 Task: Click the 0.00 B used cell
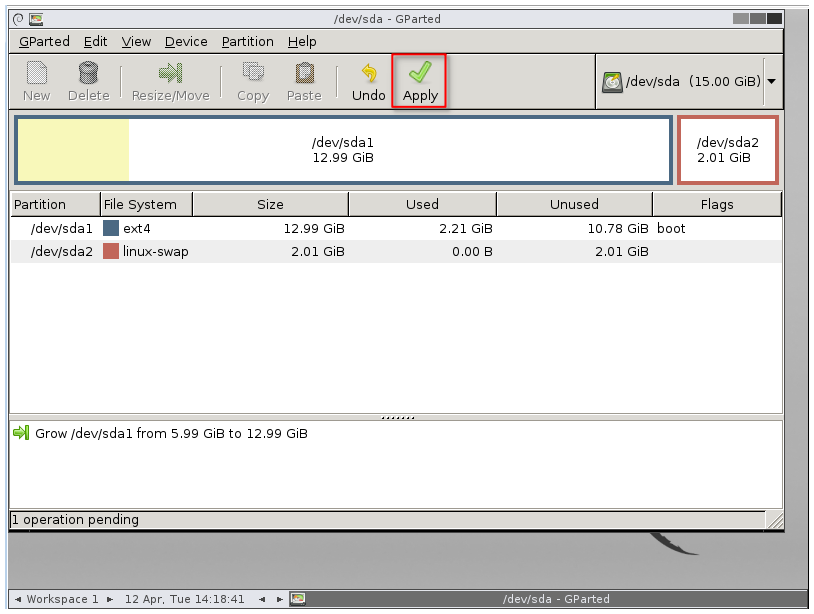coord(472,252)
